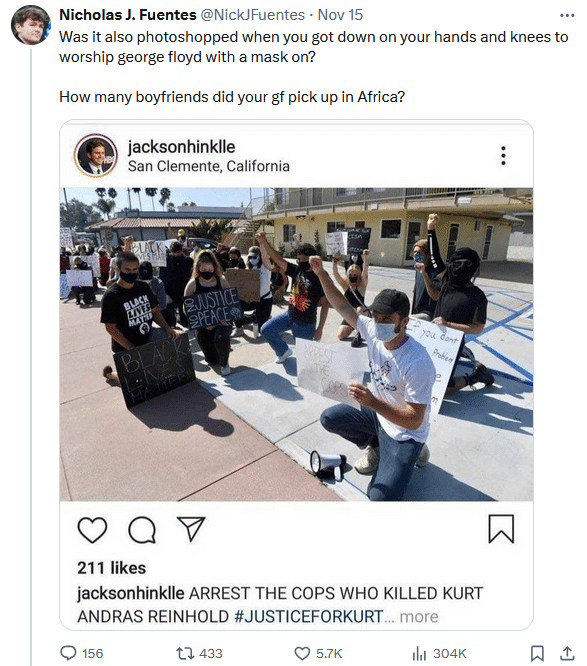
Task: Click the Nov 15 timestamp
Action: click(x=340, y=15)
